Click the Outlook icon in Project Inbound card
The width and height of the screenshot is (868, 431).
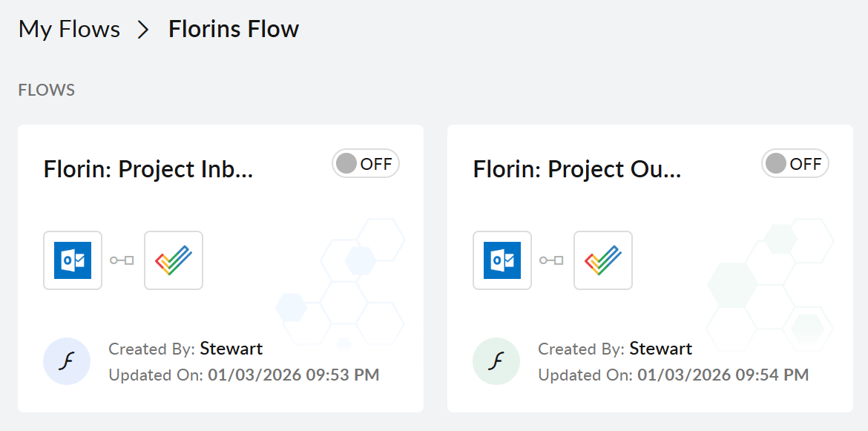[73, 260]
